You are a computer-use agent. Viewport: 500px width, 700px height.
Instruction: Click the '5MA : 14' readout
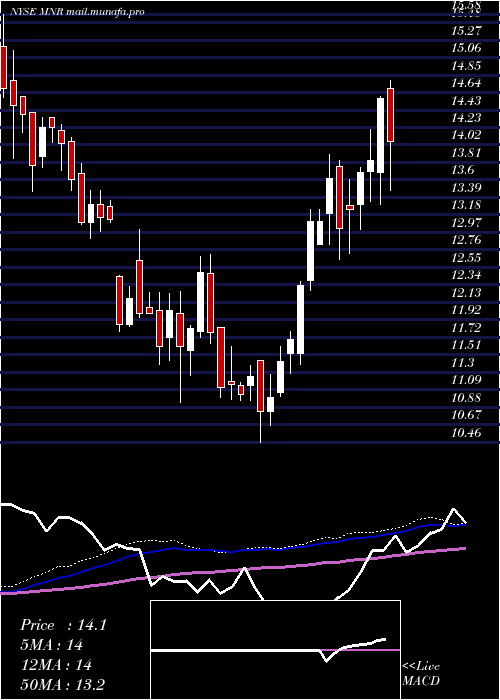(52, 645)
